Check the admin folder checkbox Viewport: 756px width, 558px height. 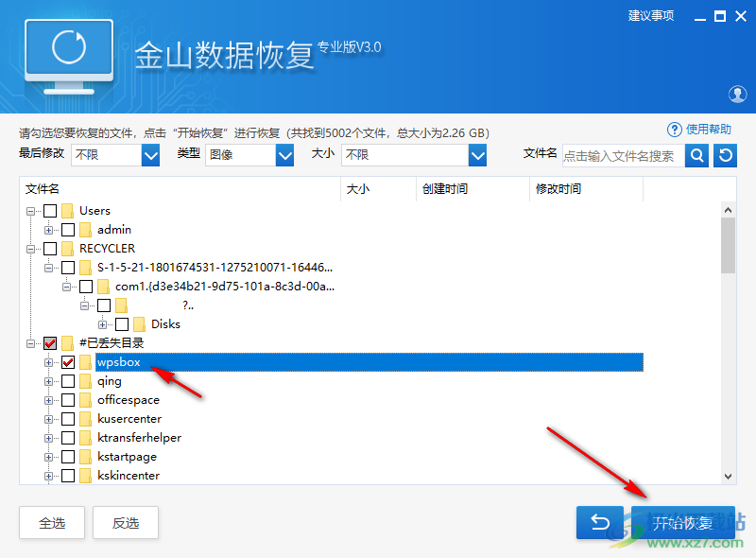68,230
